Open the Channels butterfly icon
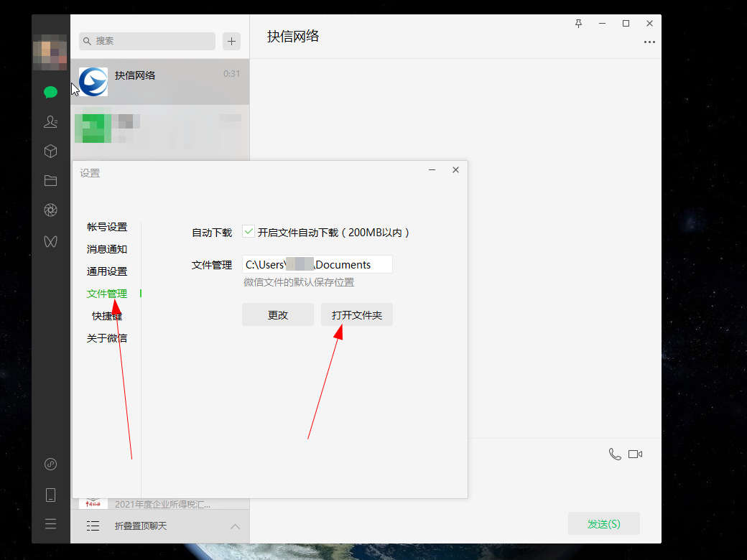The height and width of the screenshot is (560, 747). 50,241
